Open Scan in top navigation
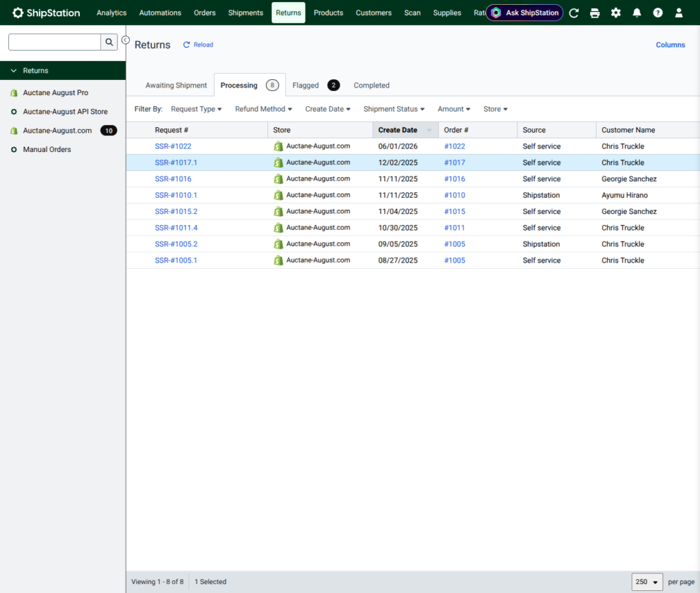This screenshot has height=593, width=700. pyautogui.click(x=412, y=12)
